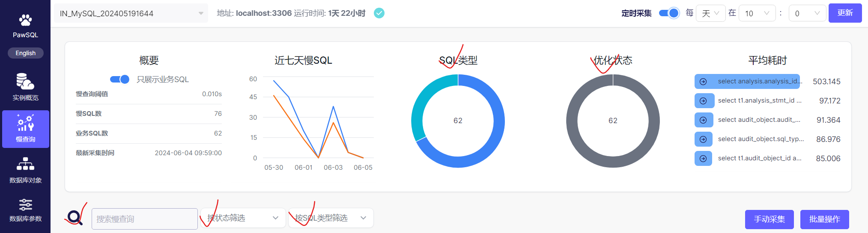The height and width of the screenshot is (233, 868).
Task: Expand the 按状态筛选 dropdown
Action: tap(242, 218)
